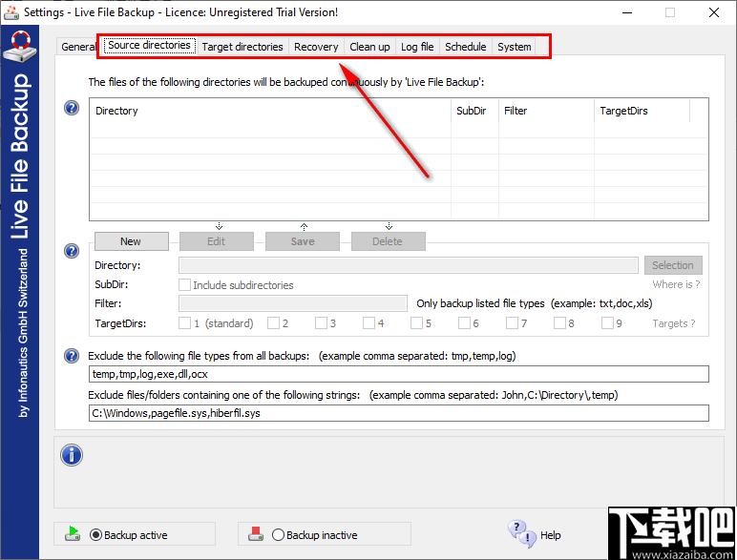Click the SubDir column header
The image size is (737, 560).
474,111
